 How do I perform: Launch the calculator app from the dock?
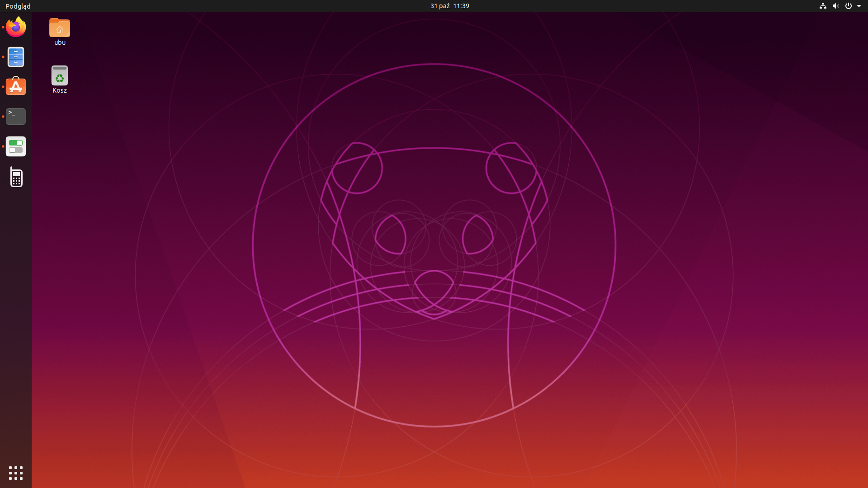(16, 177)
